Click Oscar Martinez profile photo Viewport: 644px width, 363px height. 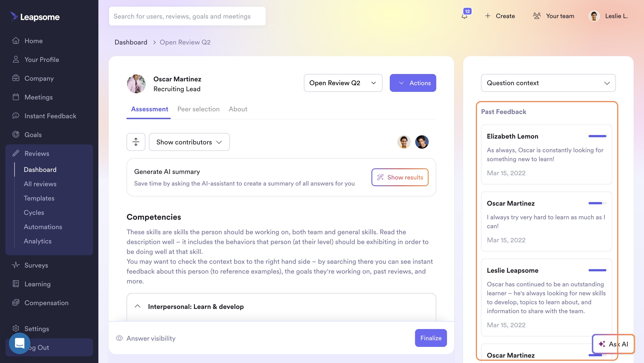[136, 84]
